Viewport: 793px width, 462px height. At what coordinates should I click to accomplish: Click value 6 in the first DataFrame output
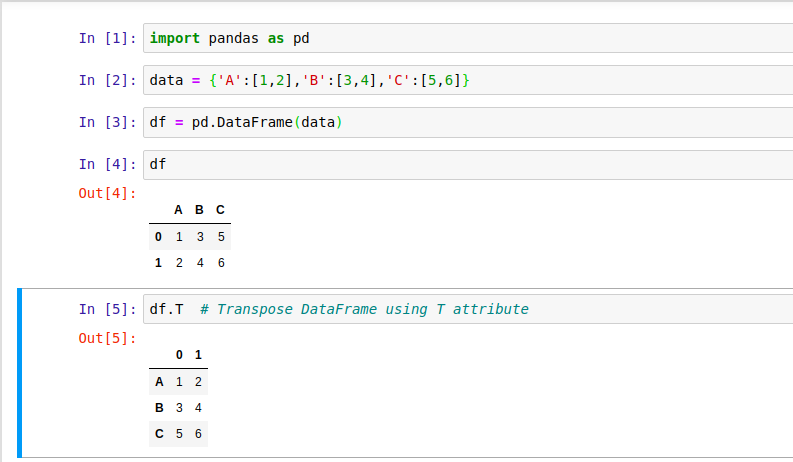click(221, 263)
